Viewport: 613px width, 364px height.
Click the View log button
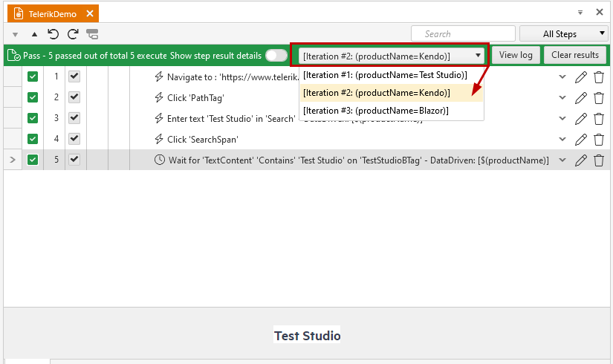516,55
